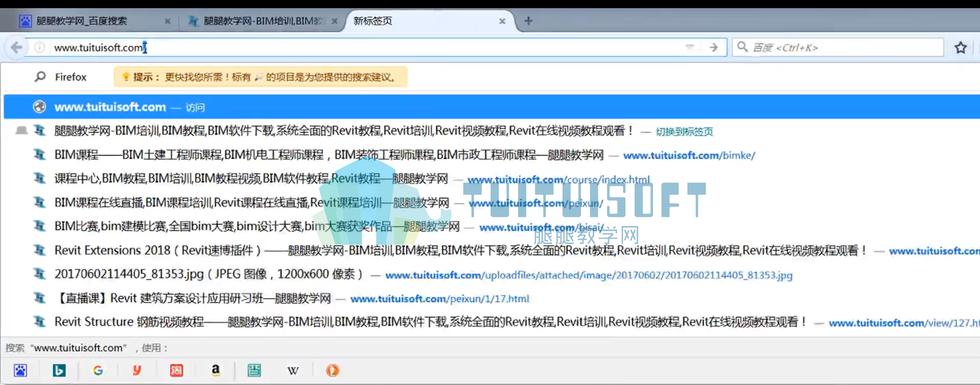
Task: Click the bookmark star icon
Action: [x=961, y=48]
